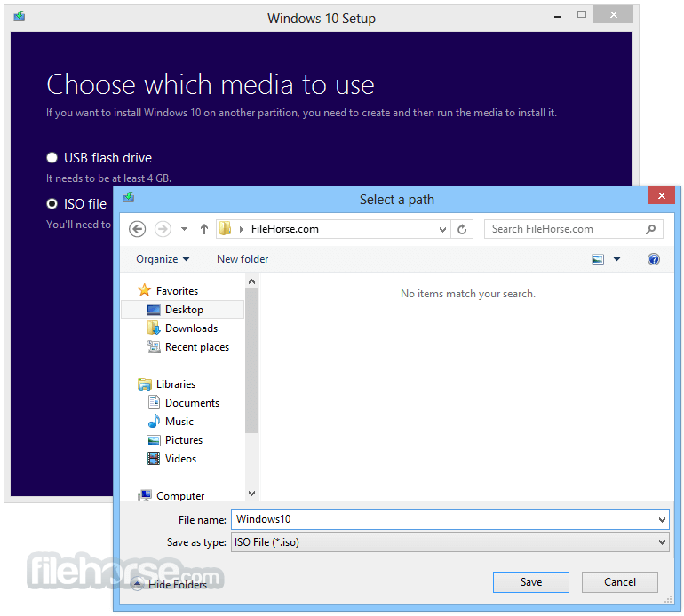Click the Forward navigation arrow

[x=163, y=229]
